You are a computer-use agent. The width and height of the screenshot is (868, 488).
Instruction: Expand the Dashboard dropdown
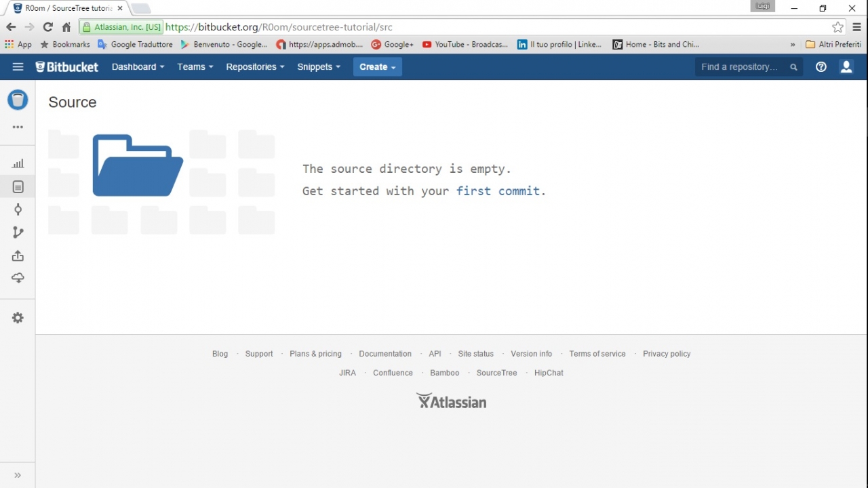point(138,66)
